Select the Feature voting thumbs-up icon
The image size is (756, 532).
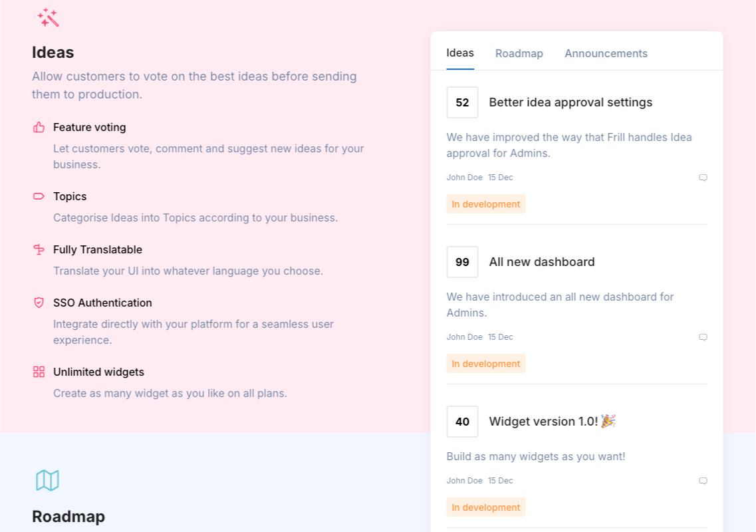click(x=38, y=127)
